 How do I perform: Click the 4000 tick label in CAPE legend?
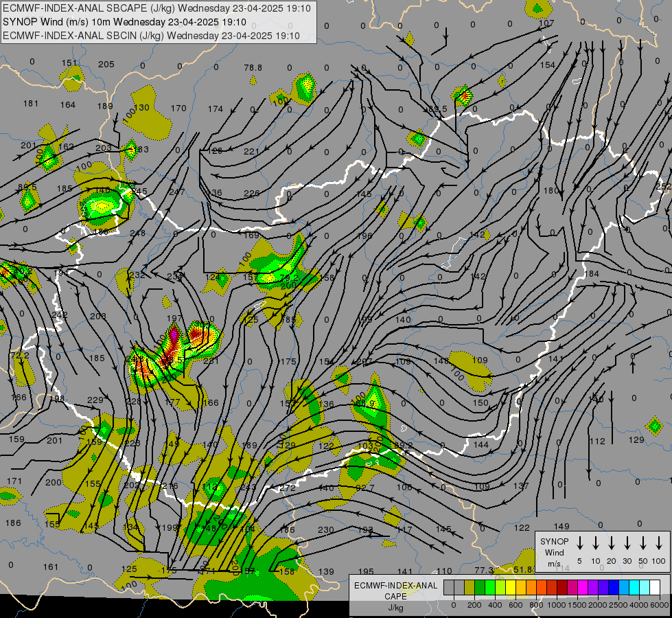pyautogui.click(x=639, y=605)
